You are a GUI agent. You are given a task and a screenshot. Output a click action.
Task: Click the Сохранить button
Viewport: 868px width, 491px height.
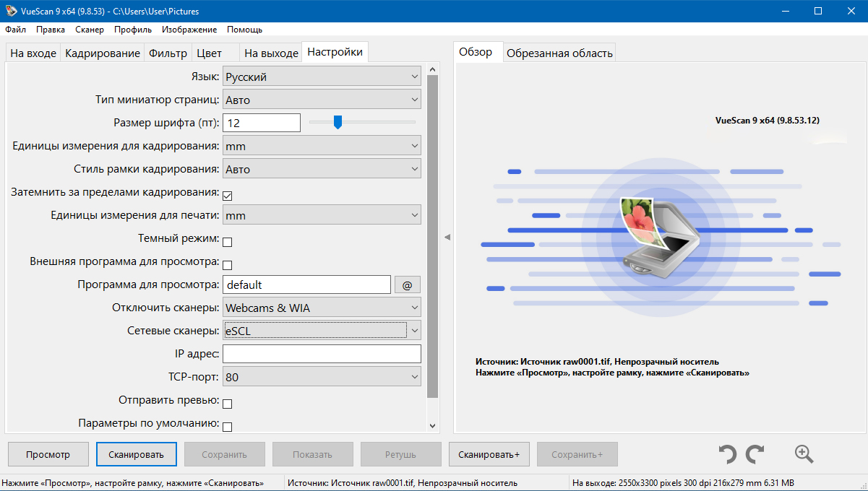coord(224,454)
